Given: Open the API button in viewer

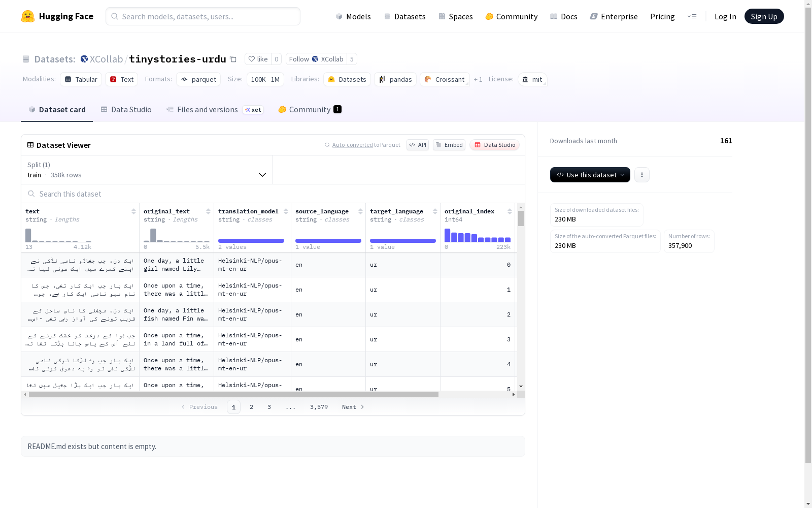Looking at the screenshot, I should pos(418,145).
